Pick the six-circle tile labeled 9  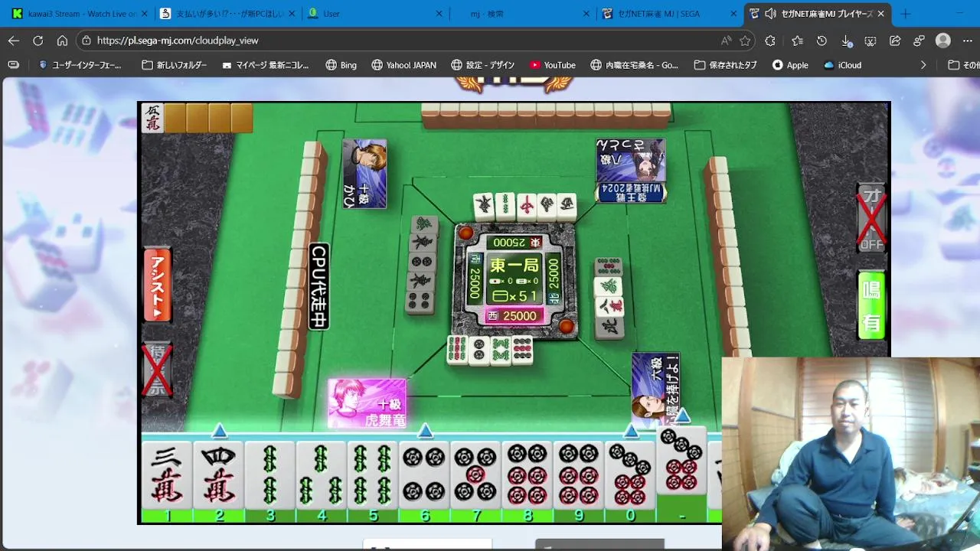[x=577, y=474]
